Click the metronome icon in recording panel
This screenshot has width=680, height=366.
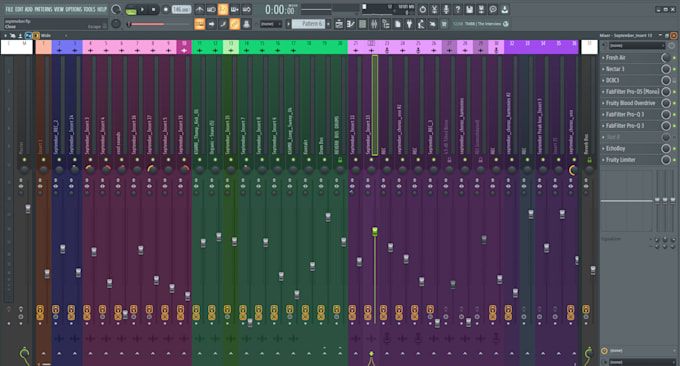click(199, 9)
